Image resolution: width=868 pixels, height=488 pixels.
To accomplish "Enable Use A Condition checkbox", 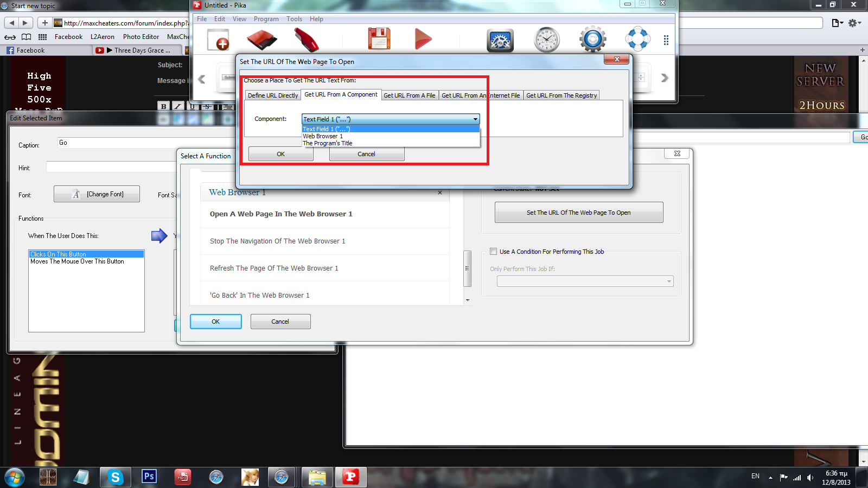I will coord(493,252).
